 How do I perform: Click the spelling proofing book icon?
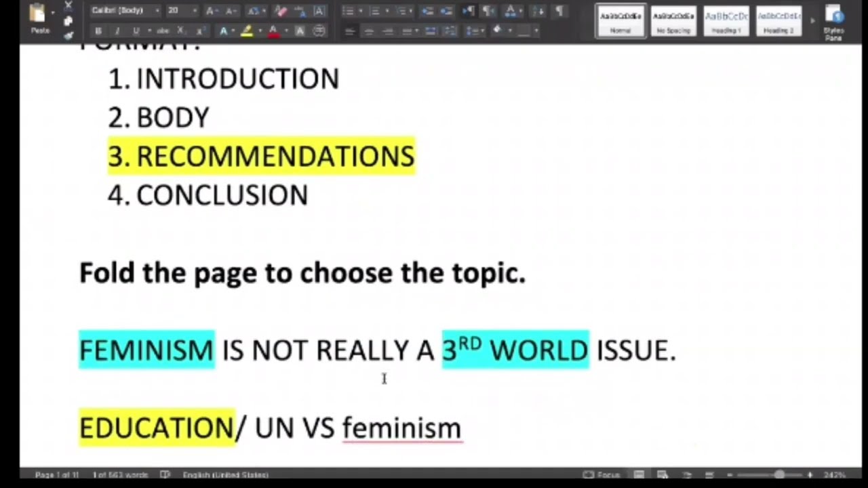pos(165,475)
